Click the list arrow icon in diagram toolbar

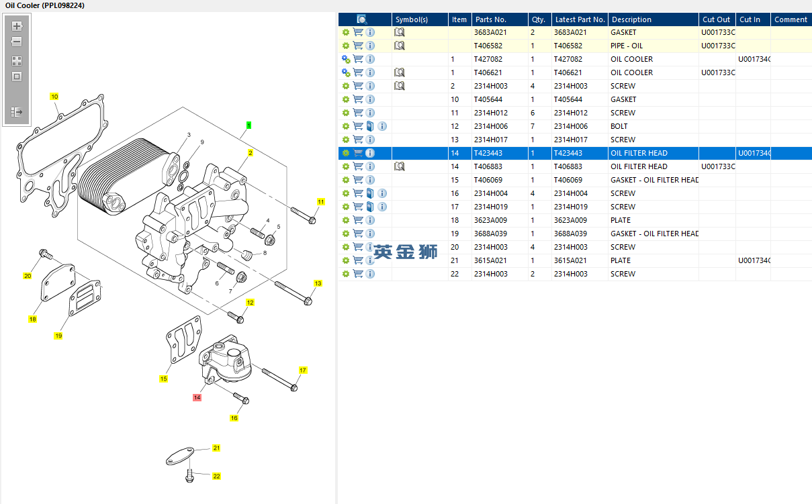click(x=17, y=112)
